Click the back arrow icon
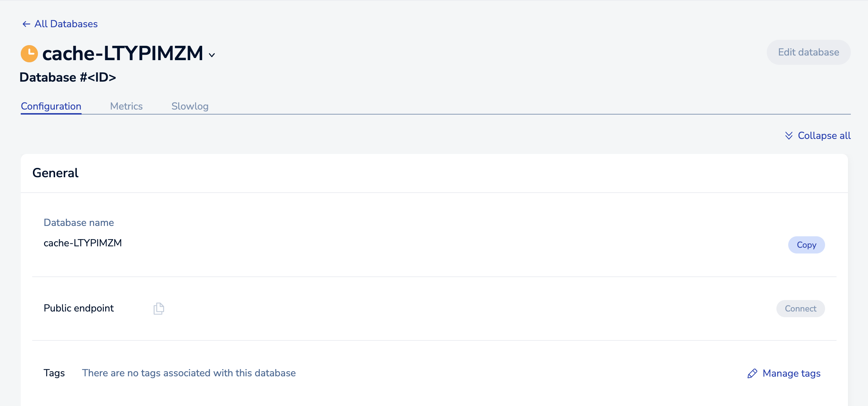Viewport: 868px width, 406px height. click(26, 24)
